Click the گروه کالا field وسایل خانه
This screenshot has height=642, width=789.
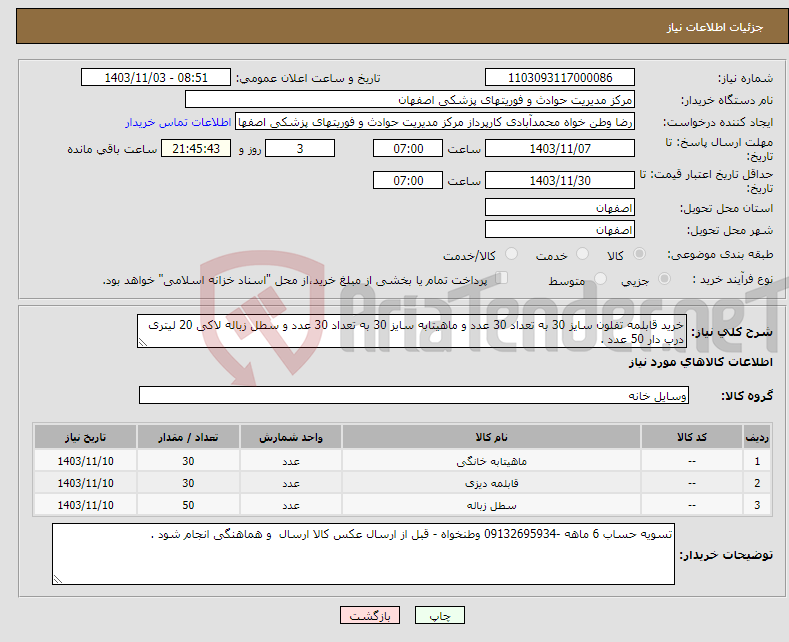click(x=414, y=395)
